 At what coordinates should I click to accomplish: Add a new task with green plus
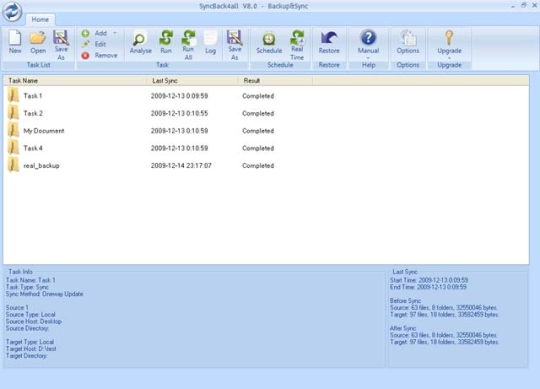pyautogui.click(x=85, y=33)
